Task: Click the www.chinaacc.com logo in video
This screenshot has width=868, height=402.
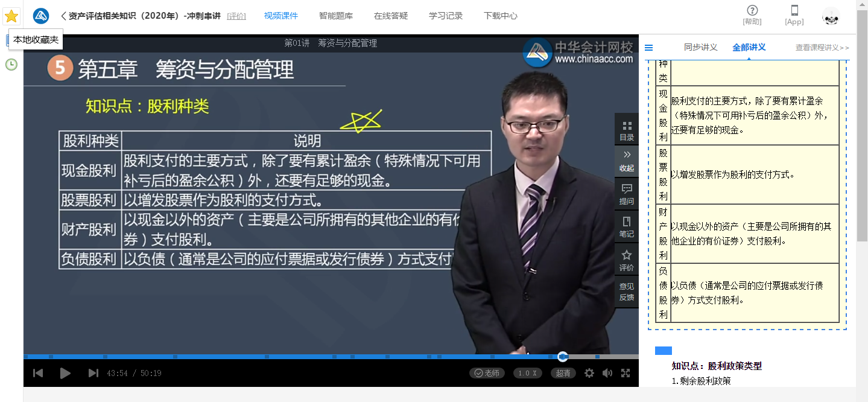Action: click(579, 53)
